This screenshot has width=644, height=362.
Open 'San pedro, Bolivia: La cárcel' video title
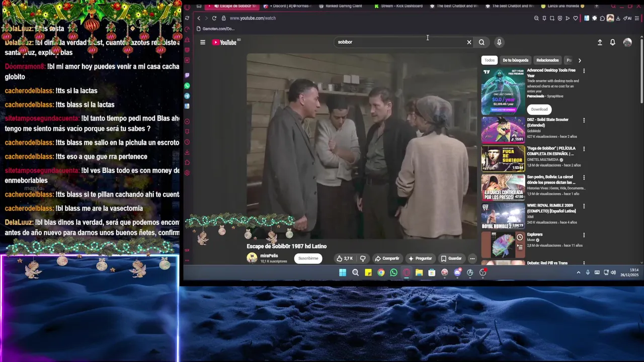pos(551,180)
